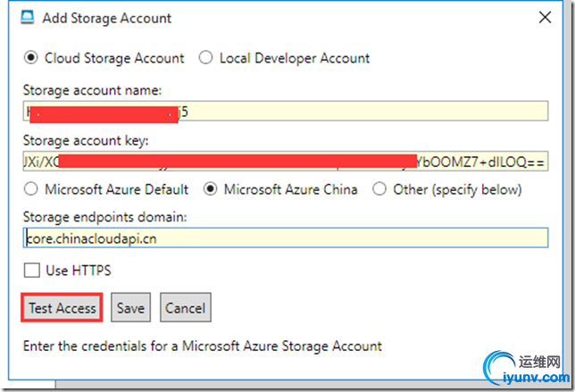Viewport: 575px width, 392px height.
Task: Close the Add Storage Account dialog
Action: (545, 18)
